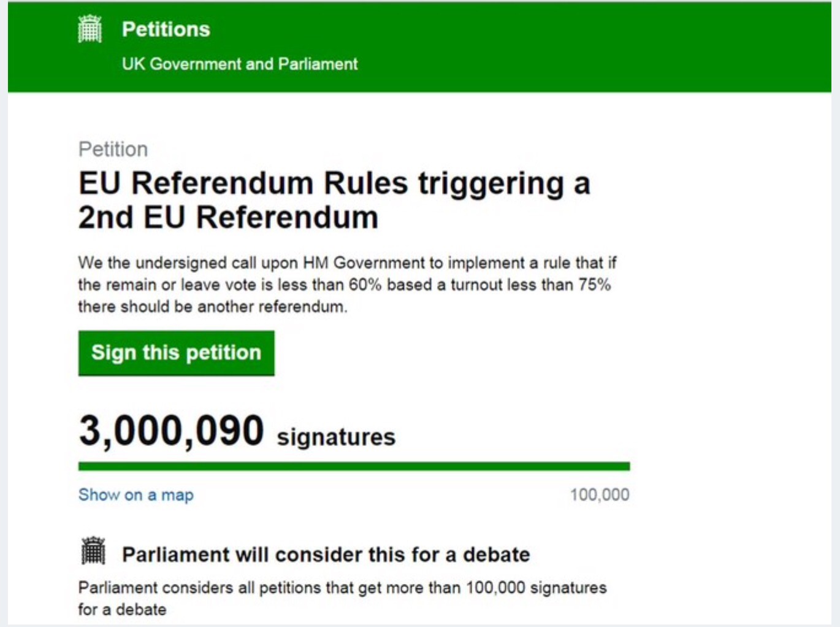Show signatures on a map

pyautogui.click(x=136, y=494)
